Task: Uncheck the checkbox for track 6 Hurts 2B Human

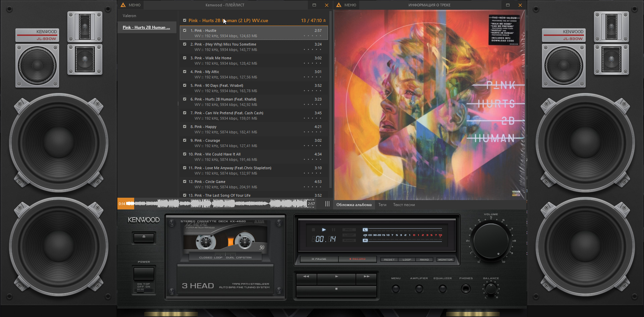Action: [x=184, y=99]
